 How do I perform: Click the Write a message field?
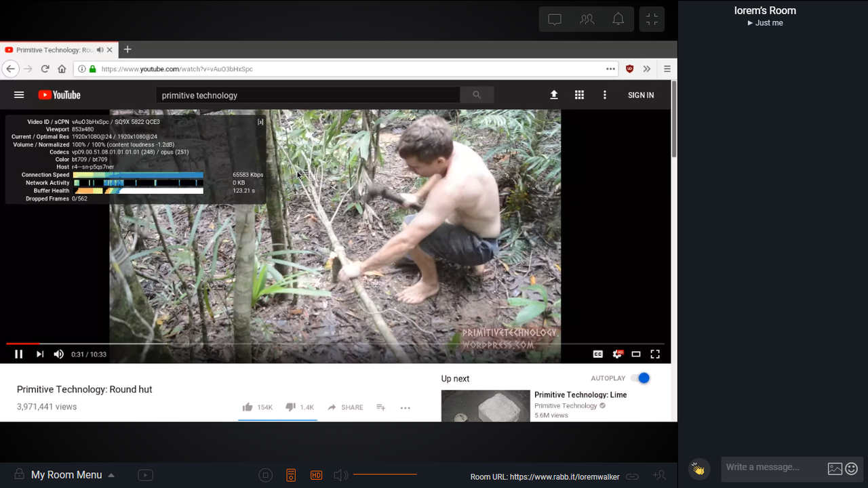tap(772, 467)
